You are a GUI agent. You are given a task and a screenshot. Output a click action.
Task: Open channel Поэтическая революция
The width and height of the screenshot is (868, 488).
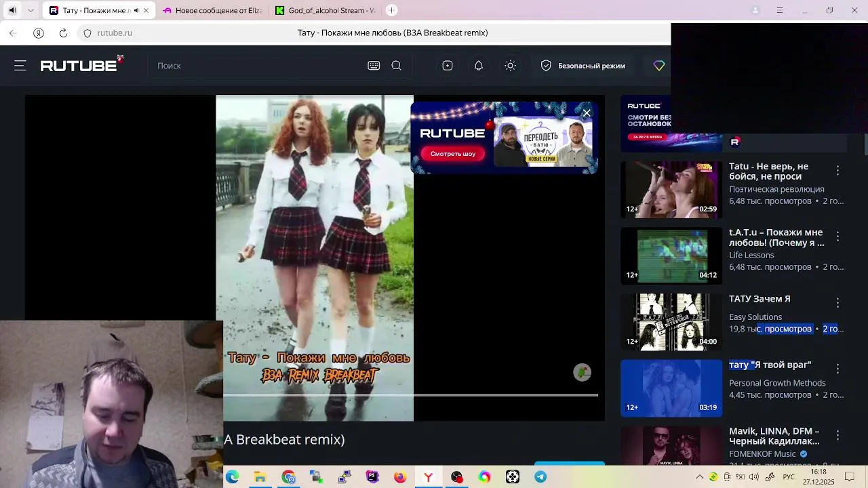776,189
